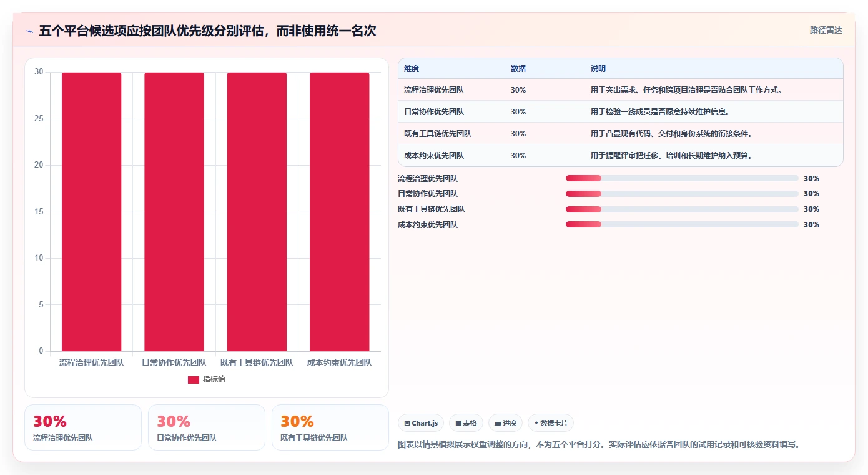The image size is (868, 475).
Task: Click description 用于提醒评审把迁移、培训
Action: [x=671, y=156]
